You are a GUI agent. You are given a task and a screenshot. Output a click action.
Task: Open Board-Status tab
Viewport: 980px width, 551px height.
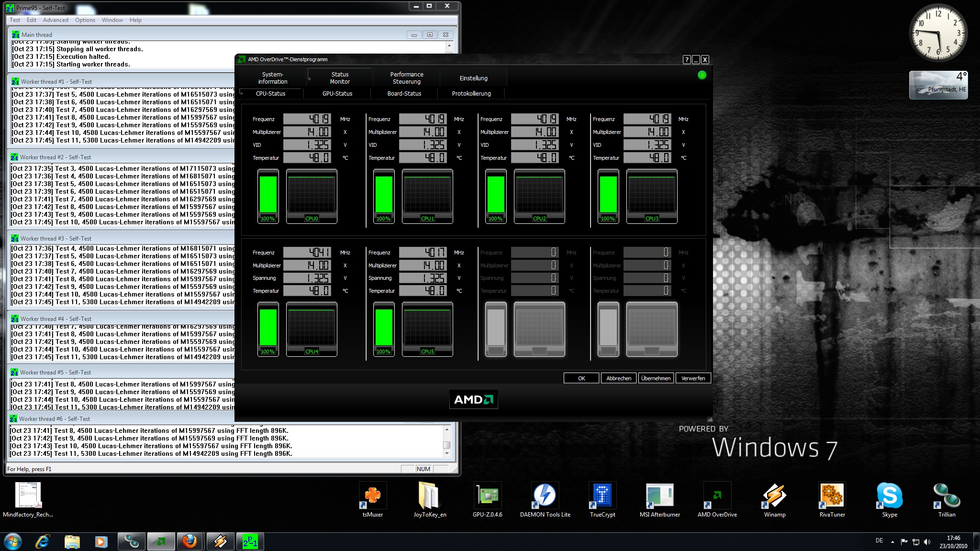(404, 94)
